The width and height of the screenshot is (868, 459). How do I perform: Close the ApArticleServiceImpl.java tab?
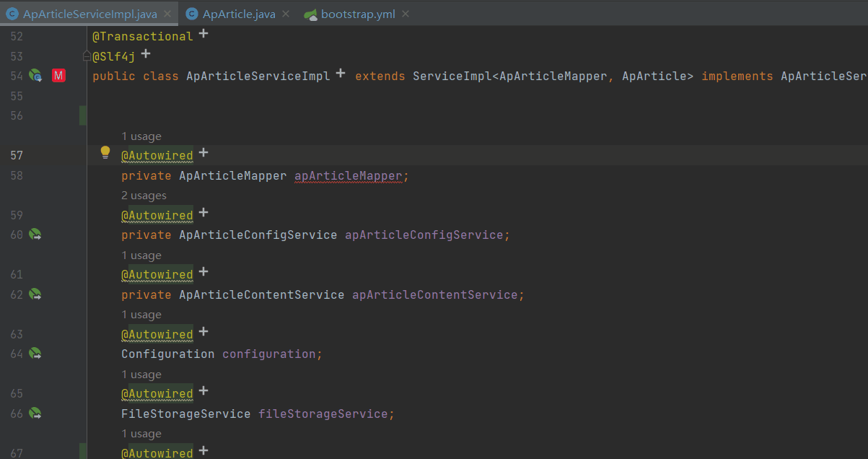click(168, 14)
